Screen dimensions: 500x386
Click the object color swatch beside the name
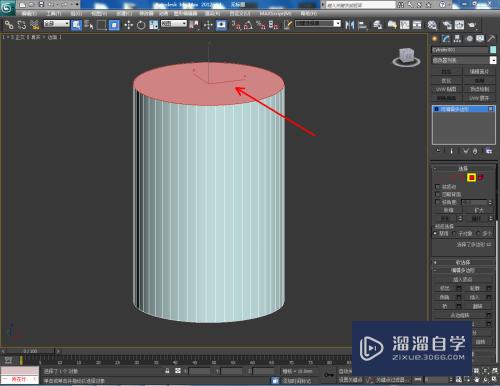(x=493, y=50)
